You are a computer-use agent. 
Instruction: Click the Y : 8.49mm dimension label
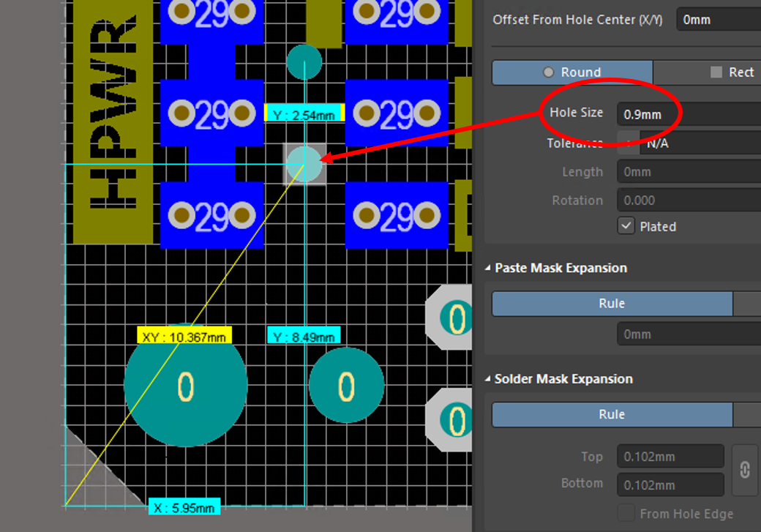(304, 337)
